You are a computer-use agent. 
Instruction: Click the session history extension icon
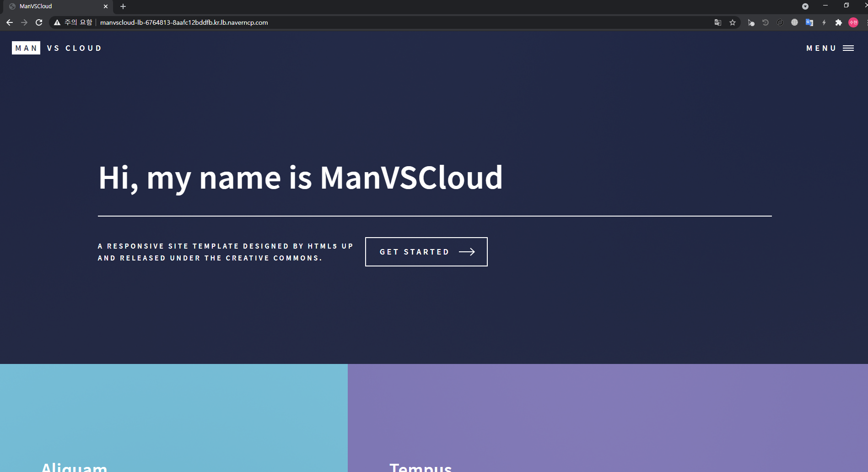coord(765,22)
